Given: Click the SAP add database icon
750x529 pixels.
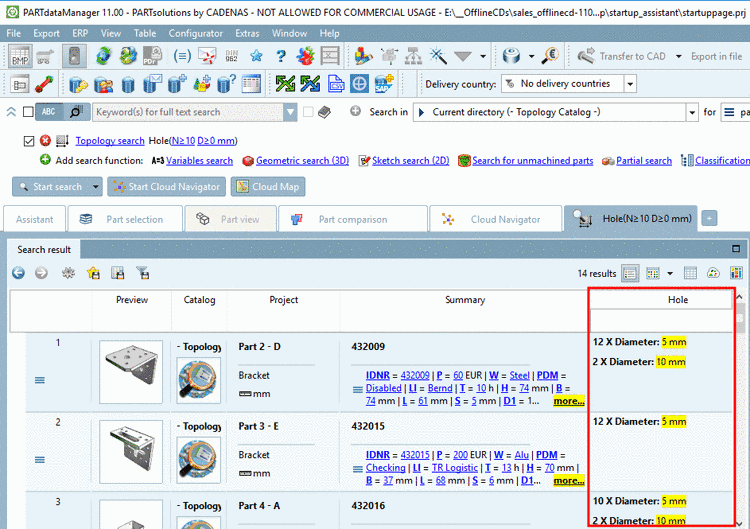Looking at the screenshot, I should 384,84.
